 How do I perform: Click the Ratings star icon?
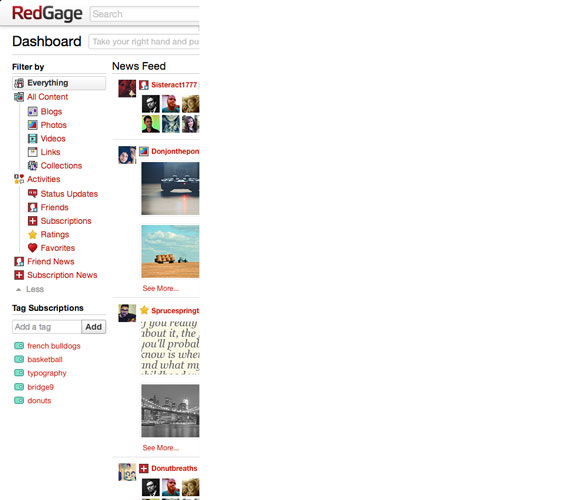[x=33, y=234]
